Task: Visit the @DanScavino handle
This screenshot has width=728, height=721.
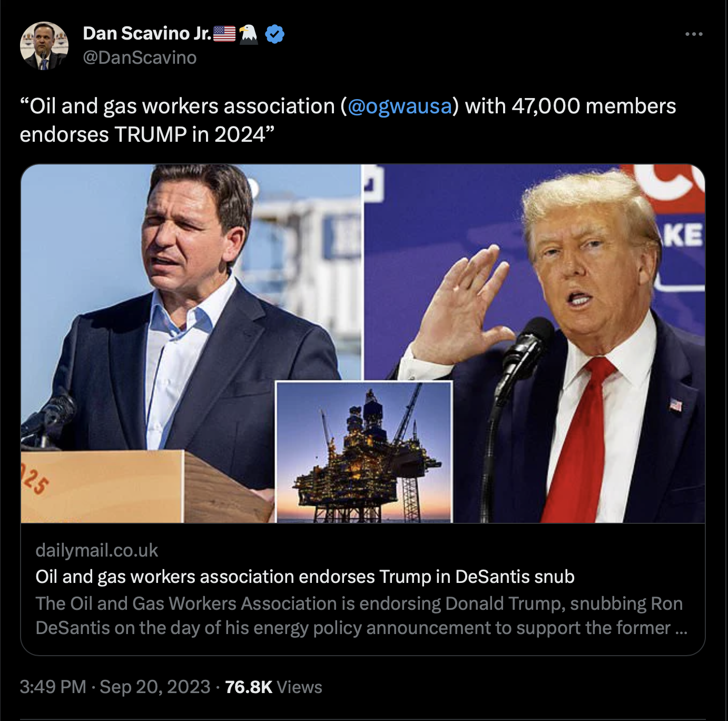Action: point(140,57)
